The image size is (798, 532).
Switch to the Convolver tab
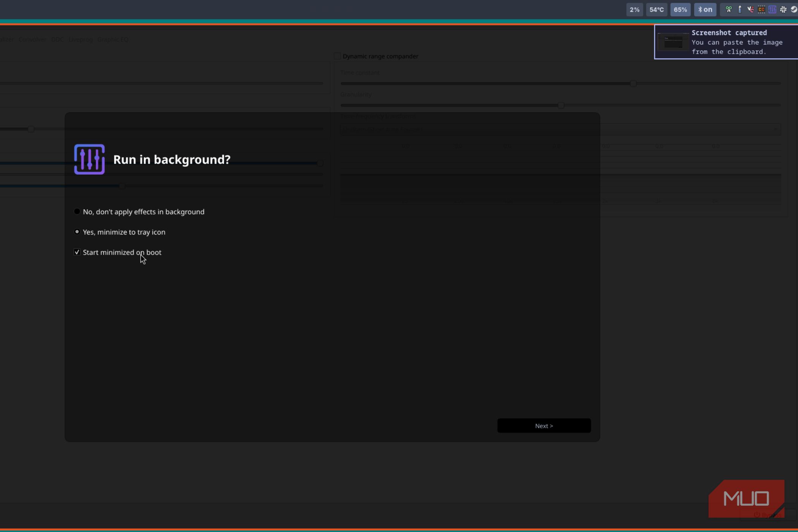[x=32, y=39]
